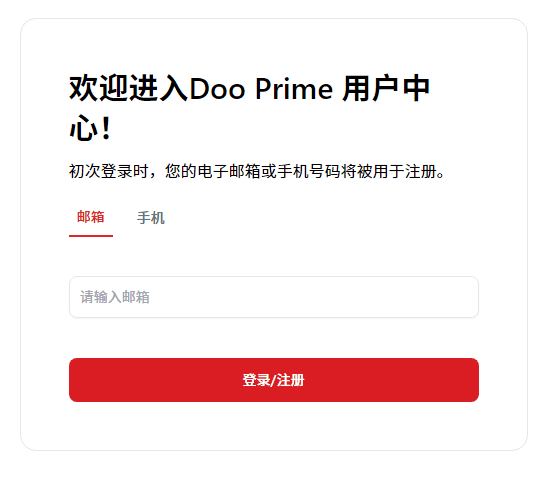Click the red underline beneath 邮箱
This screenshot has height=479, width=551.
91,236
